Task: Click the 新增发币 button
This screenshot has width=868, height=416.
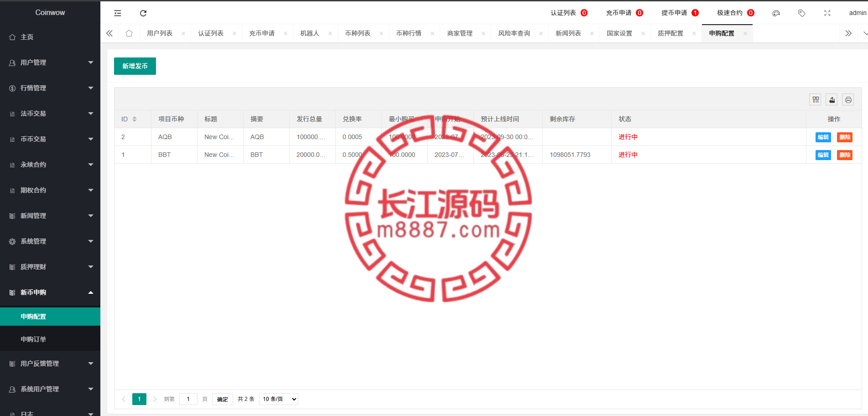Action: tap(135, 66)
